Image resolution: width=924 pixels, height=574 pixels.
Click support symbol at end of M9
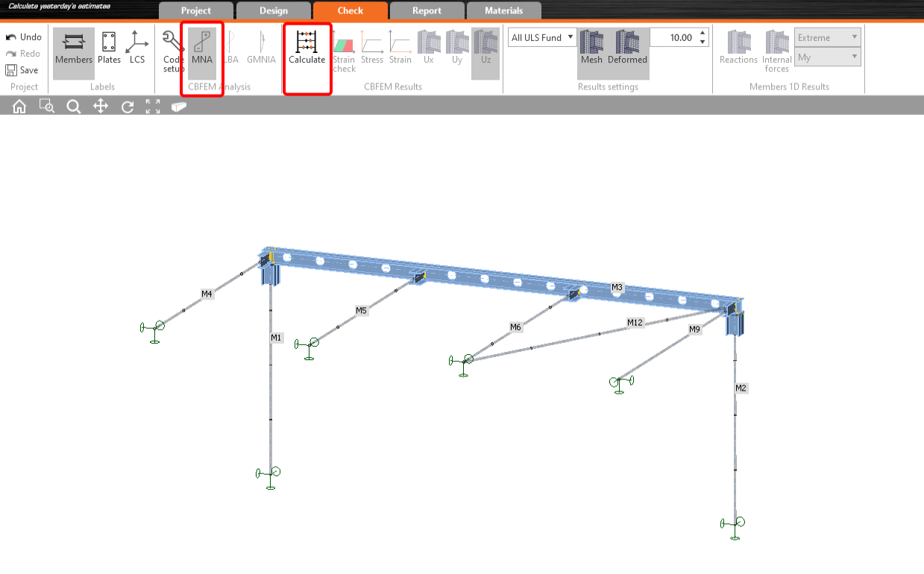(620, 385)
